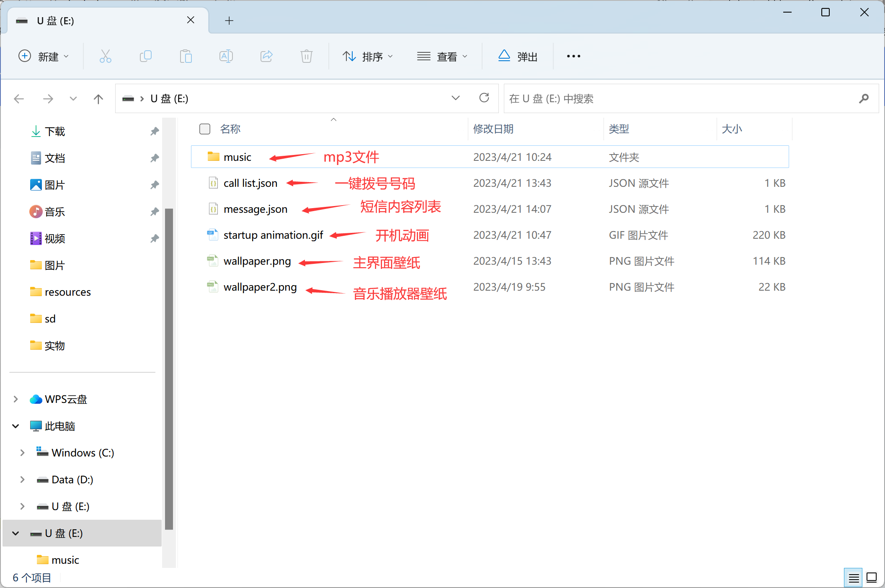Screen dimensions: 885x588
Task: Switch to large thumbnails view in status bar
Action: click(872, 578)
